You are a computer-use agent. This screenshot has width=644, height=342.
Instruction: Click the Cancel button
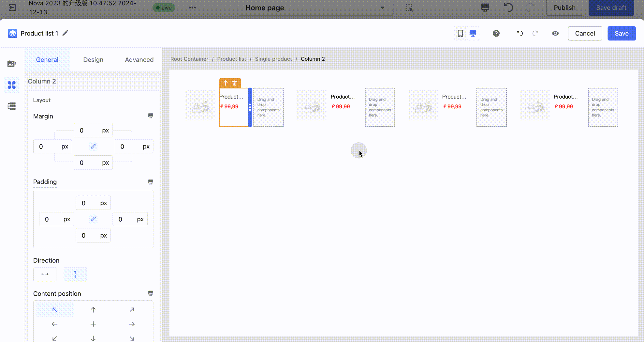(x=585, y=33)
